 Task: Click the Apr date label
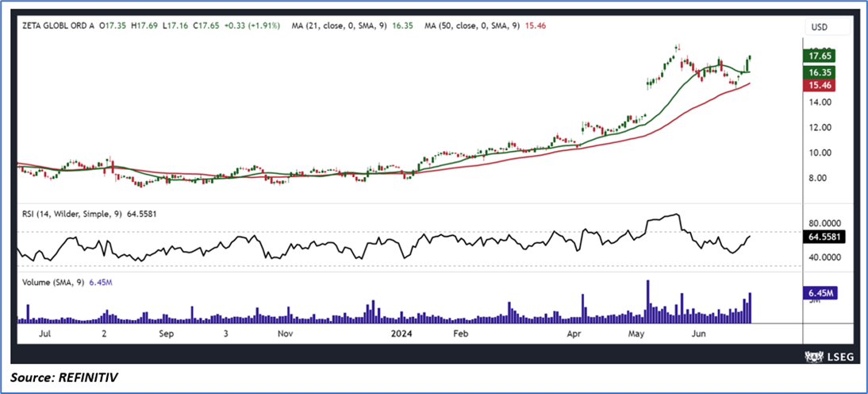574,334
